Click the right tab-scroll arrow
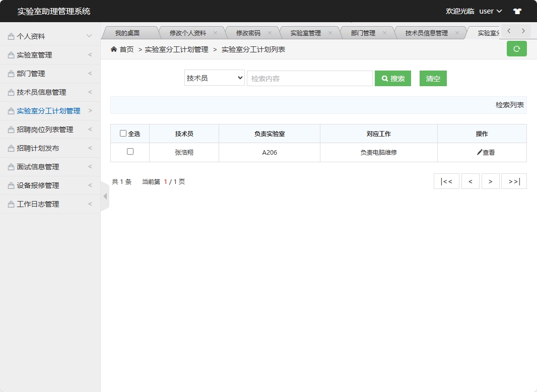The image size is (537, 392). 523,31
